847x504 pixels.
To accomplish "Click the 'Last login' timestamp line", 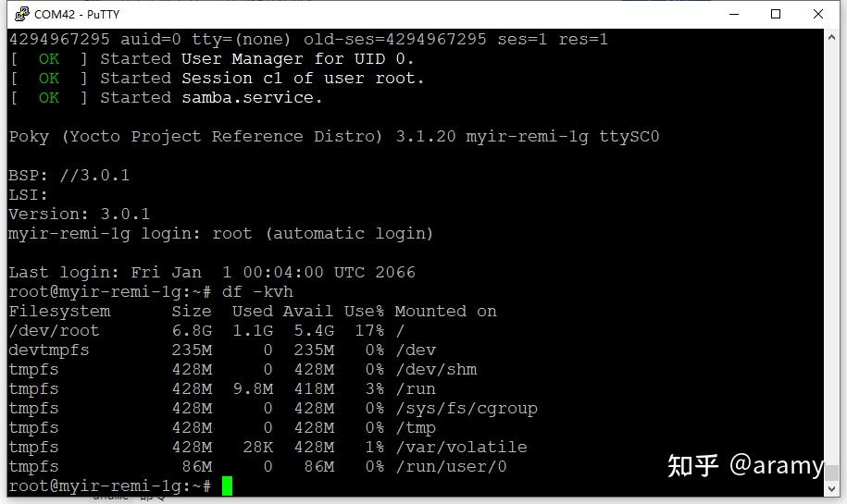I will pyautogui.click(x=212, y=273).
